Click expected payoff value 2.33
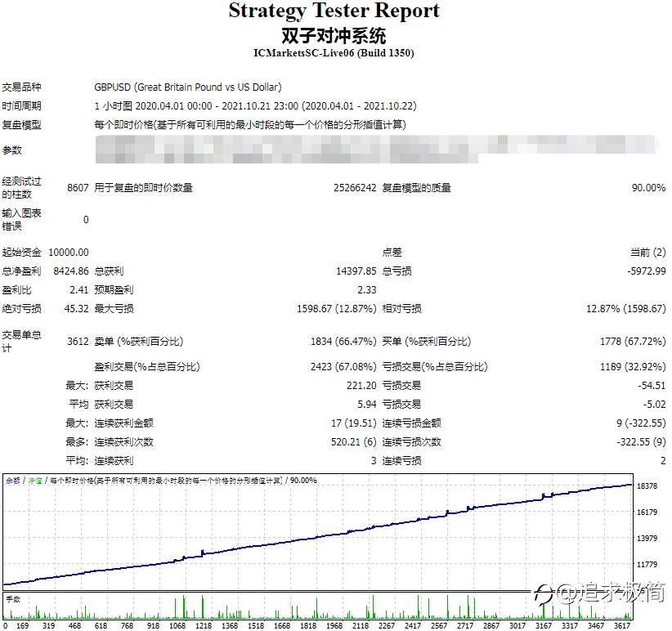This screenshot has height=631, width=672. pos(367,289)
